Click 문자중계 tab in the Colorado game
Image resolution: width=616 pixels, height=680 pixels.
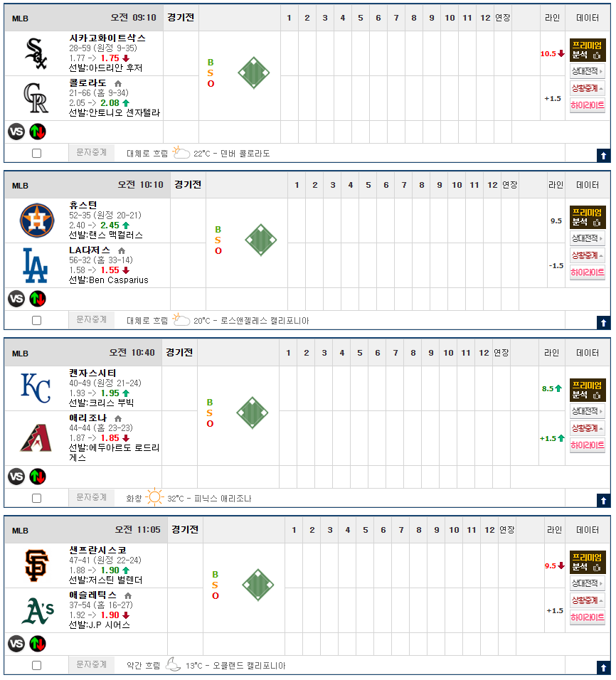tap(92, 153)
